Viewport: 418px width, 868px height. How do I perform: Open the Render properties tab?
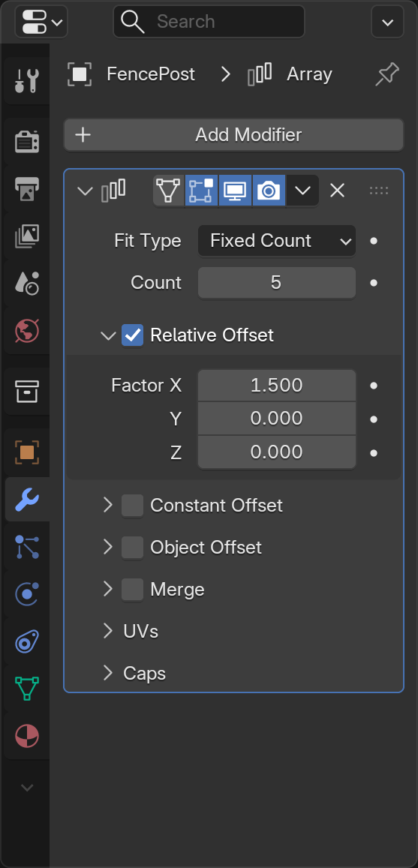pos(26,142)
